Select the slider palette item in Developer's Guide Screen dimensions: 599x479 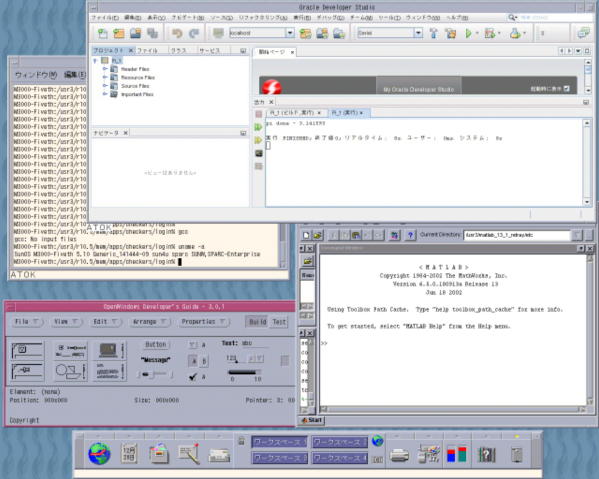point(155,374)
